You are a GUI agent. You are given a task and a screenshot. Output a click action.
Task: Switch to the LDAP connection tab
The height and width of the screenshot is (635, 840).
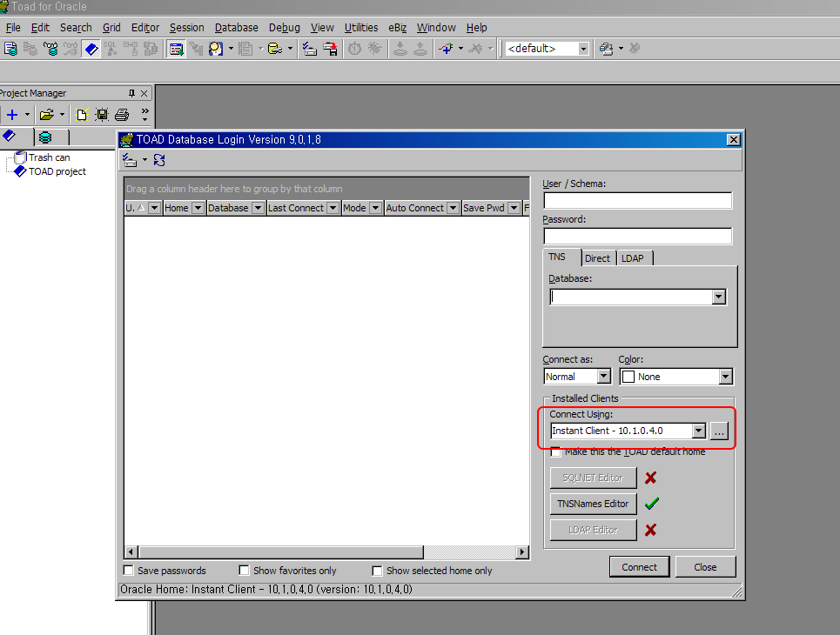point(633,258)
